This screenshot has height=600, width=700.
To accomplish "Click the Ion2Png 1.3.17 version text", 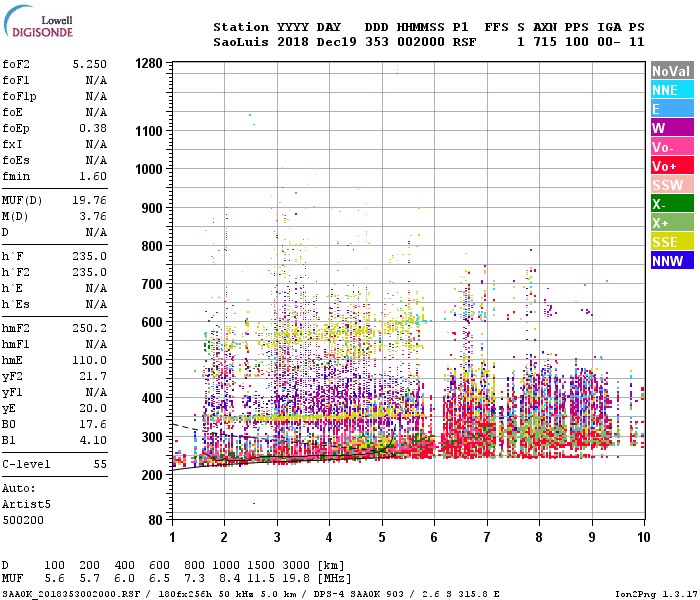I will (656, 594).
